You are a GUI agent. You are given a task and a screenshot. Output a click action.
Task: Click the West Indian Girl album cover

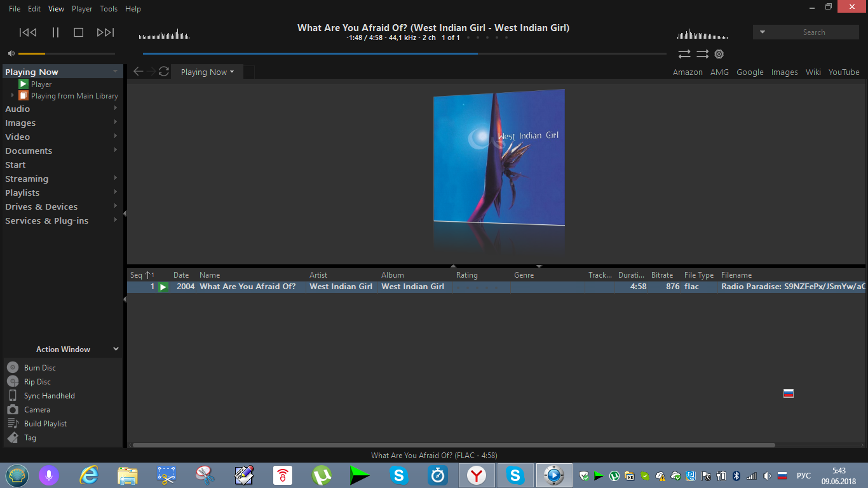(x=499, y=158)
